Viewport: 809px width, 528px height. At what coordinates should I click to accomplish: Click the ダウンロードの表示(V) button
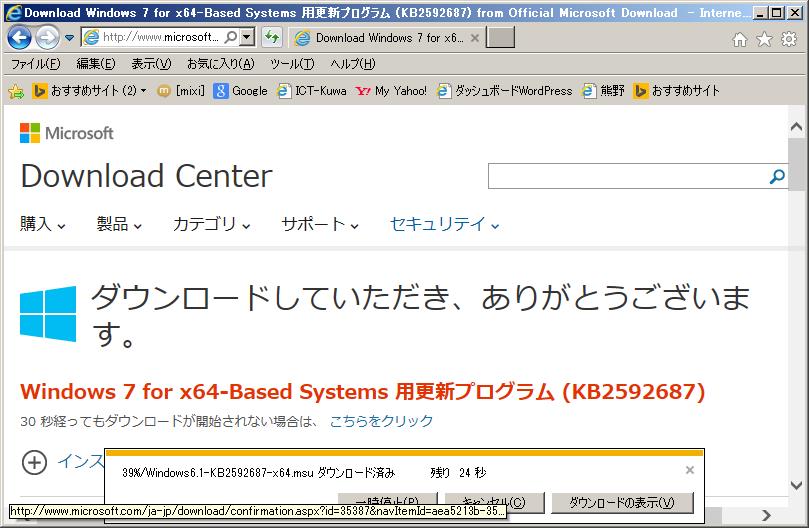pos(622,502)
